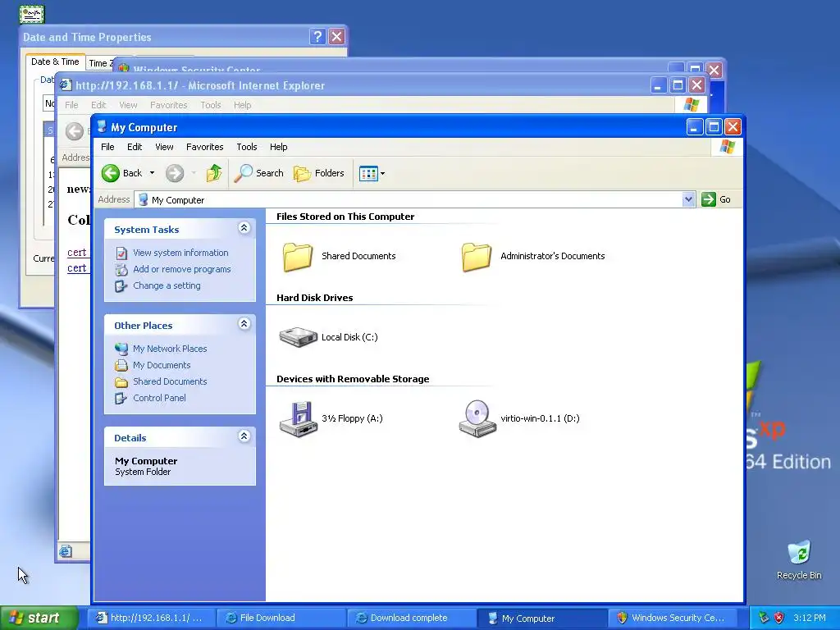Open the Tools menu in My Computer

click(247, 147)
